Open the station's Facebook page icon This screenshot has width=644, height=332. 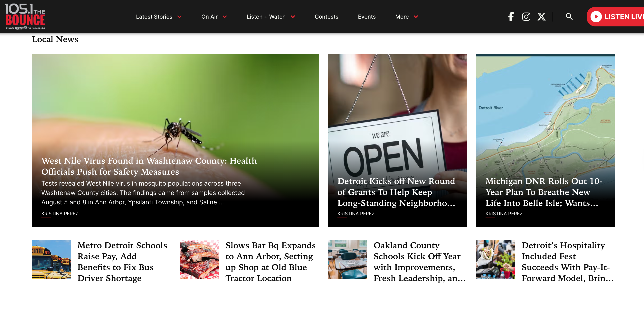coord(511,17)
